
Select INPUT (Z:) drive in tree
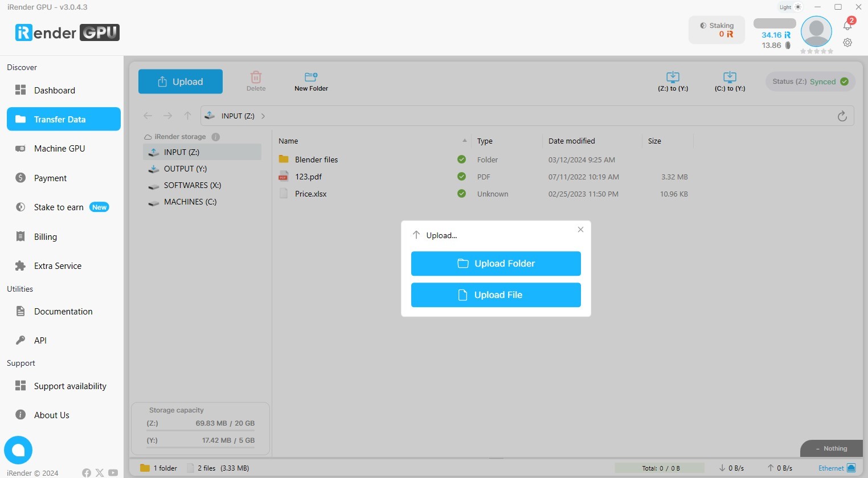[x=202, y=152]
